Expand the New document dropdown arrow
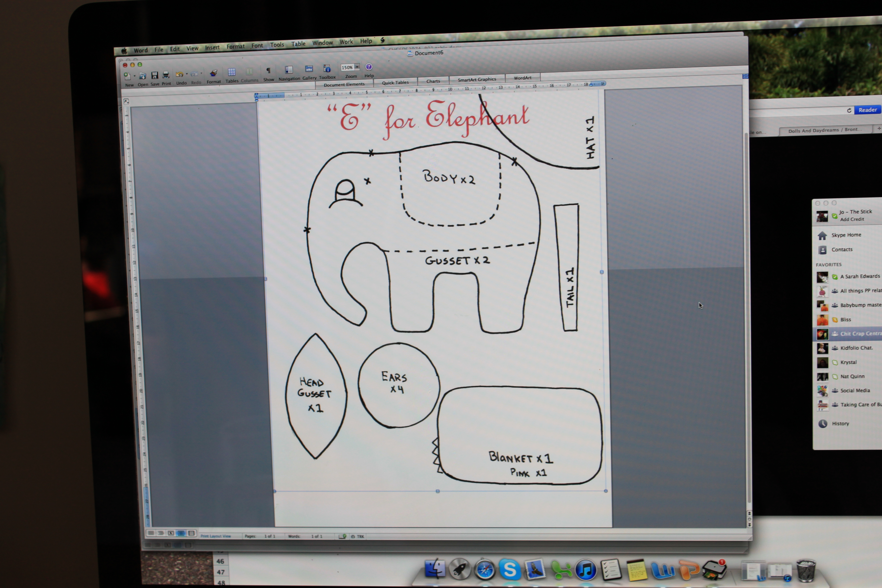Screen dimensions: 882x588 pyautogui.click(x=134, y=76)
